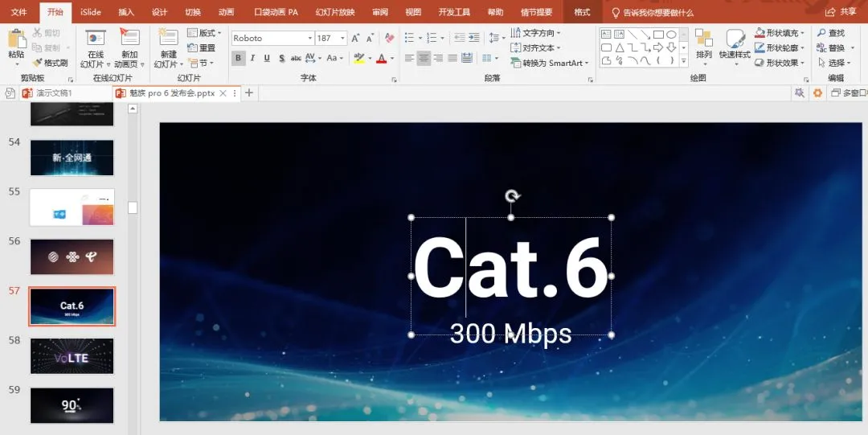868x435 pixels.
Task: Select the Format Painter (格式刷) tool
Action: 51,63
